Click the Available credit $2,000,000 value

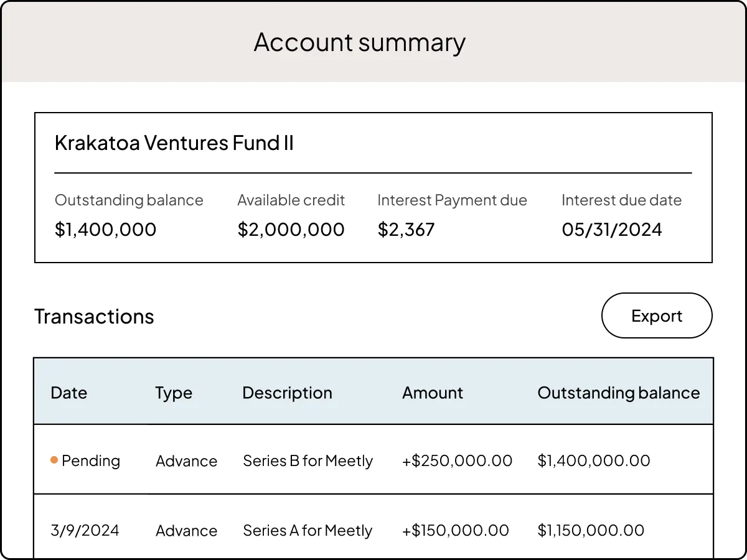pos(291,229)
